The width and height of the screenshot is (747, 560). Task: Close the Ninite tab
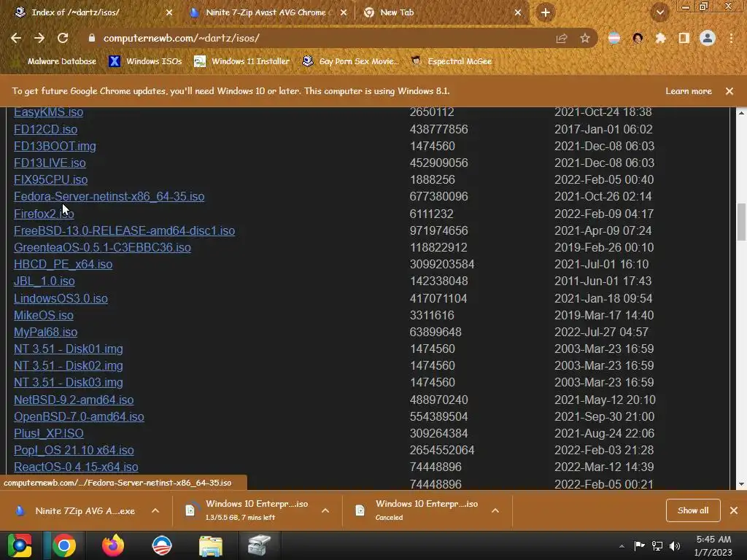[x=344, y=13]
